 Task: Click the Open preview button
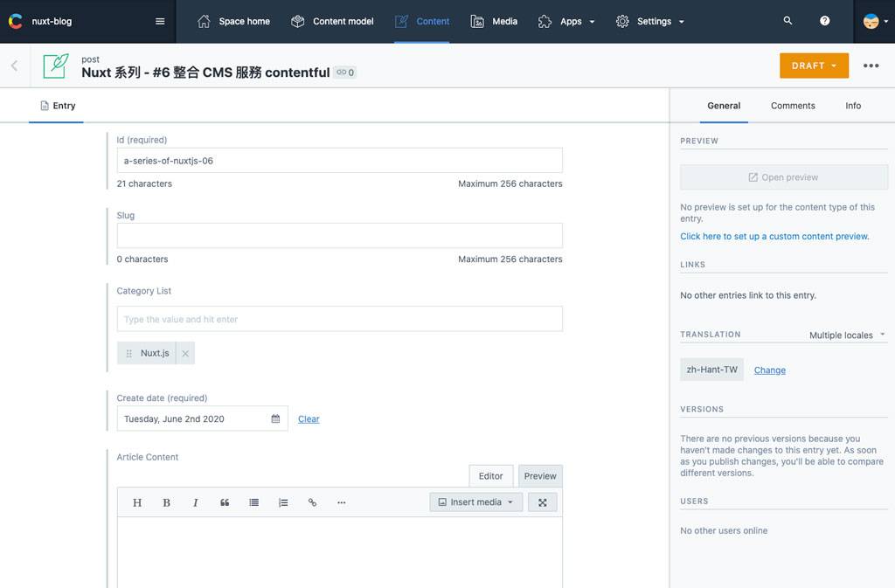pos(784,177)
